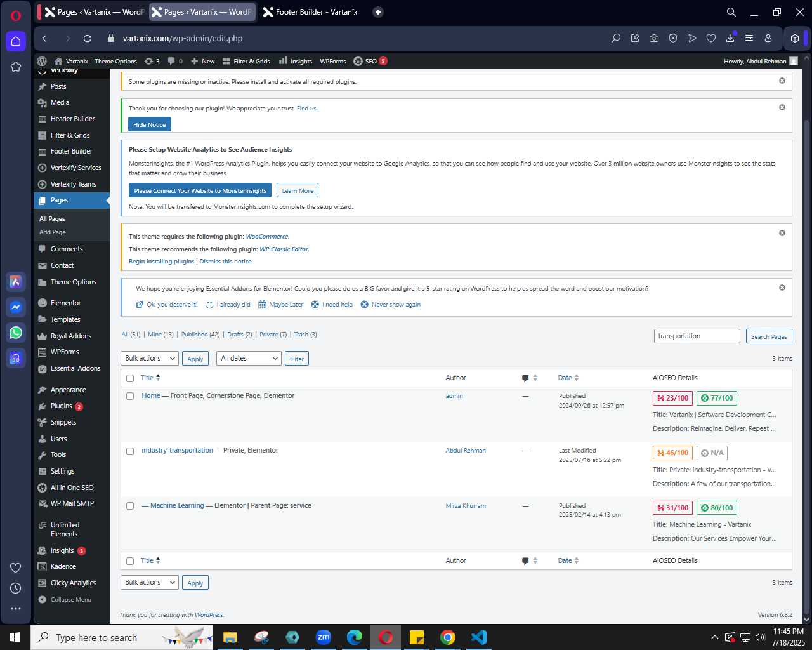Screen dimensions: 812x650
Task: Dismiss the WooCommerce required plugin notice
Action: (x=782, y=233)
